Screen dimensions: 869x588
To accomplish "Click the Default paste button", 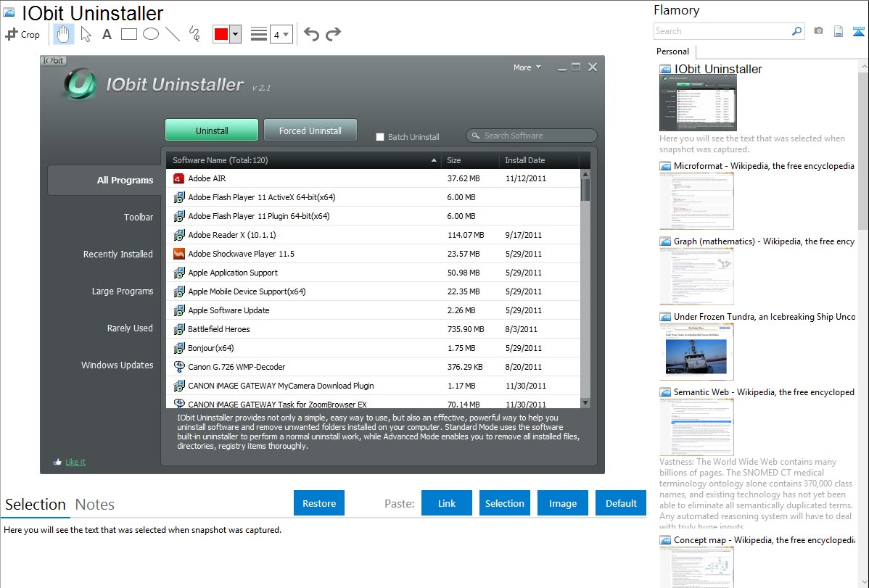I will pyautogui.click(x=621, y=503).
